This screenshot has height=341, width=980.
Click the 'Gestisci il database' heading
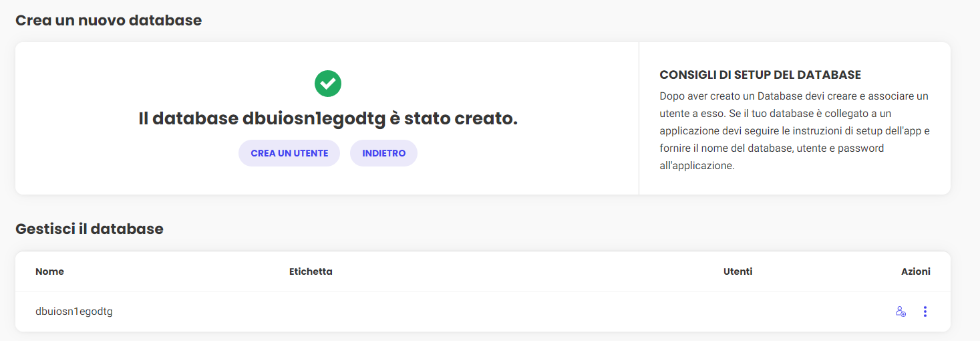[x=90, y=229]
